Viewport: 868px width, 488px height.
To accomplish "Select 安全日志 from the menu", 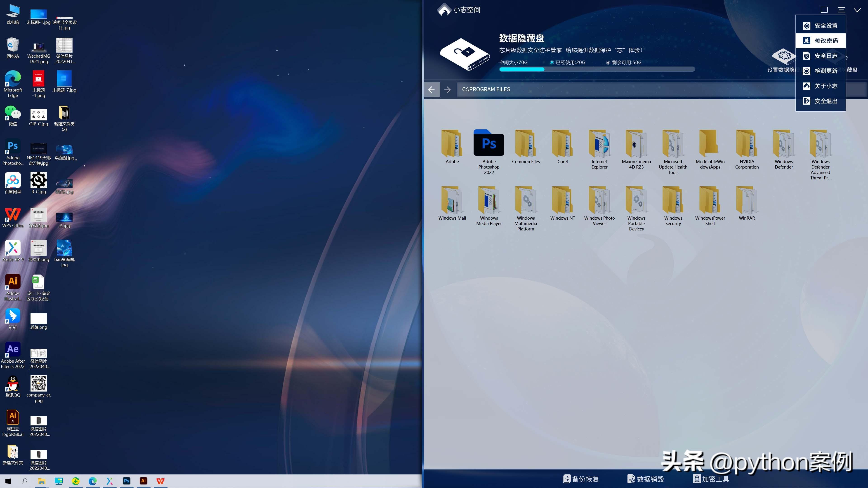I will click(x=820, y=56).
